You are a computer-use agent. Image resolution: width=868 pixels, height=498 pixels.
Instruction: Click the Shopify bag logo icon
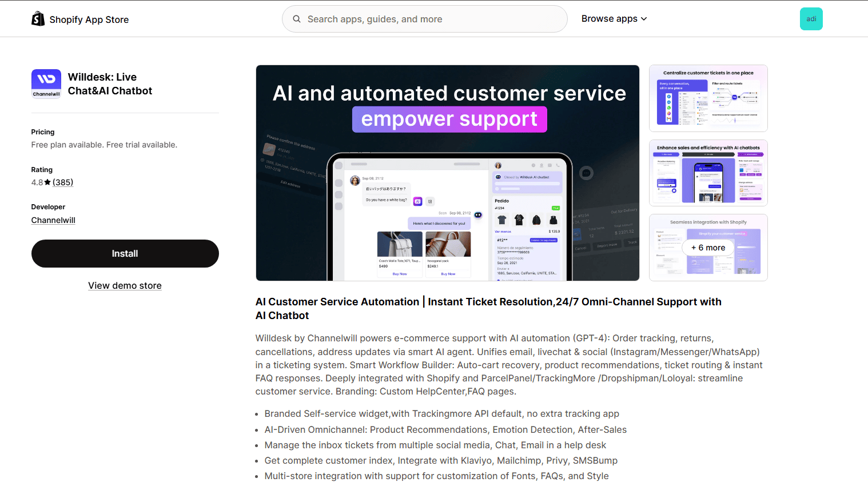pyautogui.click(x=38, y=19)
